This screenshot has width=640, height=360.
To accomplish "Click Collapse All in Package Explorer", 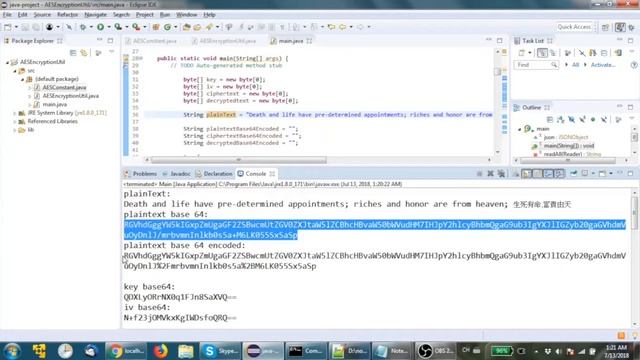I will [x=73, y=53].
